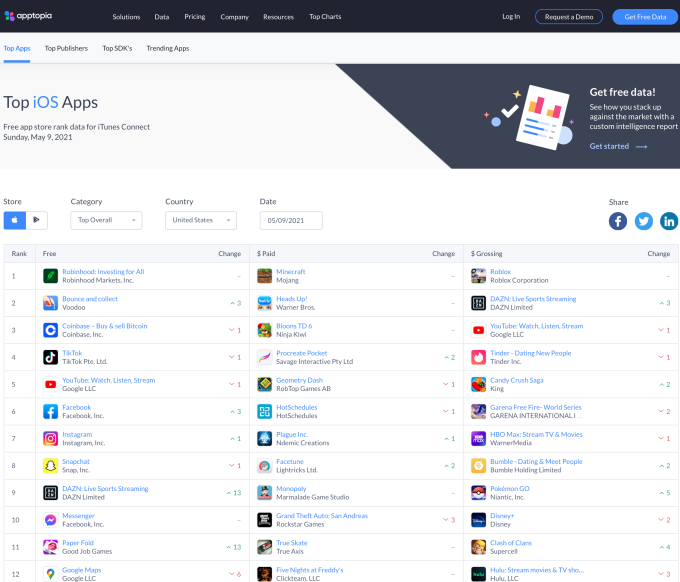
Task: Click the Instagram app icon
Action: point(50,438)
